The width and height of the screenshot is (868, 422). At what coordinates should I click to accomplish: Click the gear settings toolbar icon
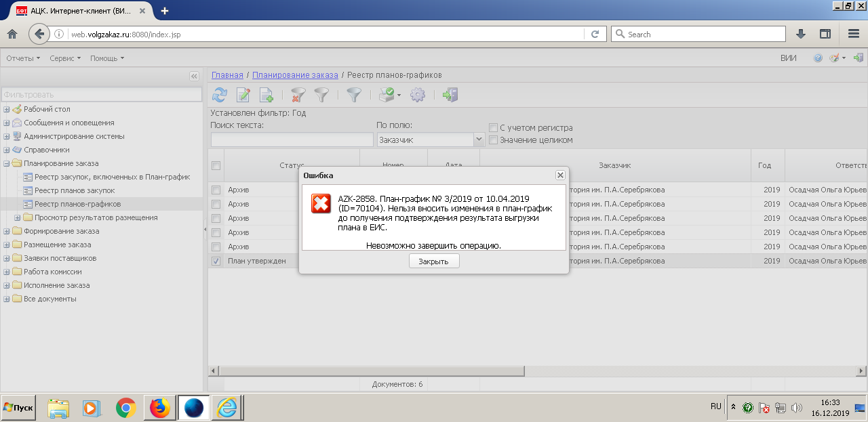418,96
